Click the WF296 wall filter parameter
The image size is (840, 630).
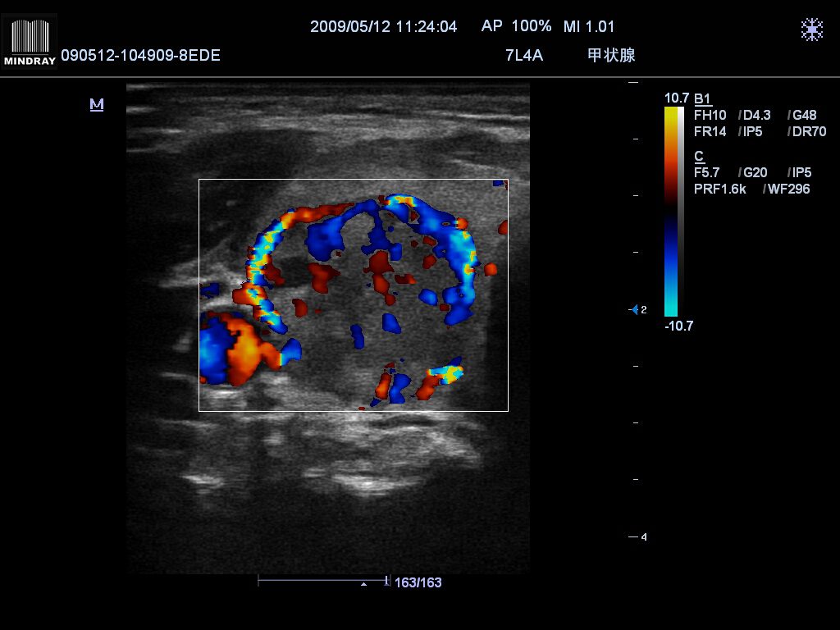787,189
